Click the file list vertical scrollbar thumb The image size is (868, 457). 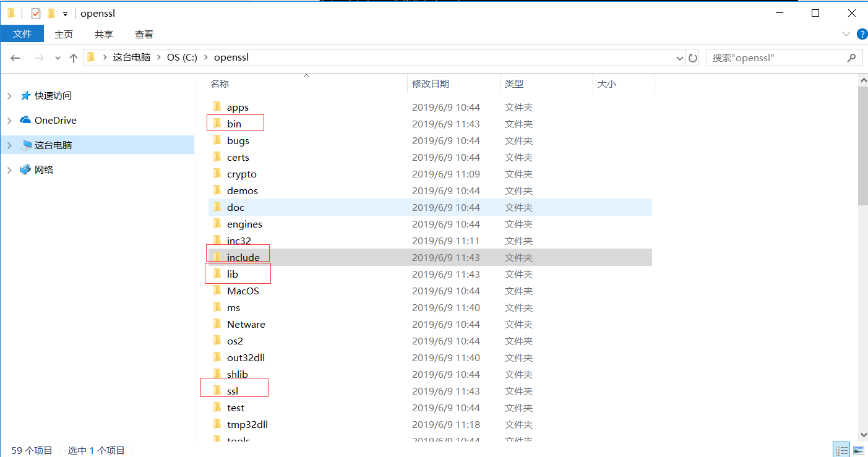[863, 145]
